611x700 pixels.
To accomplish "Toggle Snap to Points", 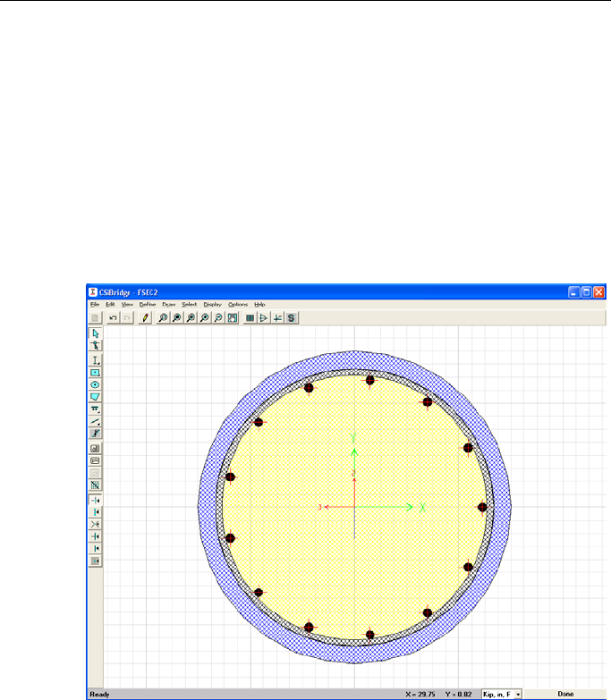I will pyautogui.click(x=95, y=500).
